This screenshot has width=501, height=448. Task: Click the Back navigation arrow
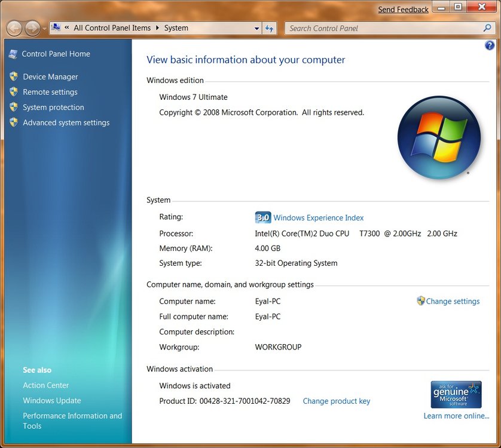(14, 29)
